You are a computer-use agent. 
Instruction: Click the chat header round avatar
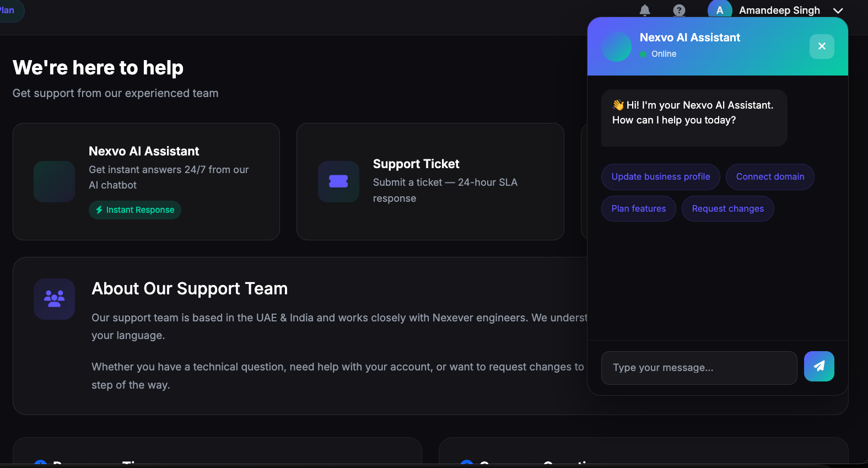pyautogui.click(x=616, y=46)
